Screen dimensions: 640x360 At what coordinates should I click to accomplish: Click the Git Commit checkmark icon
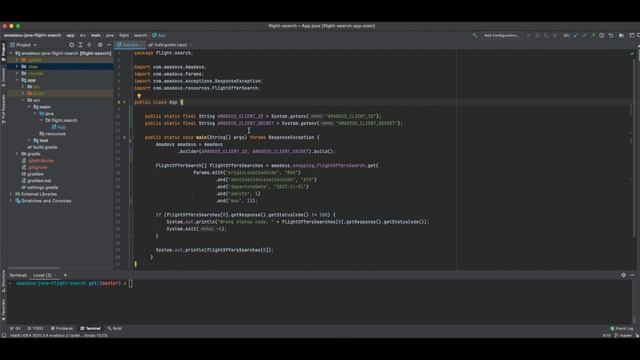[x=584, y=36]
